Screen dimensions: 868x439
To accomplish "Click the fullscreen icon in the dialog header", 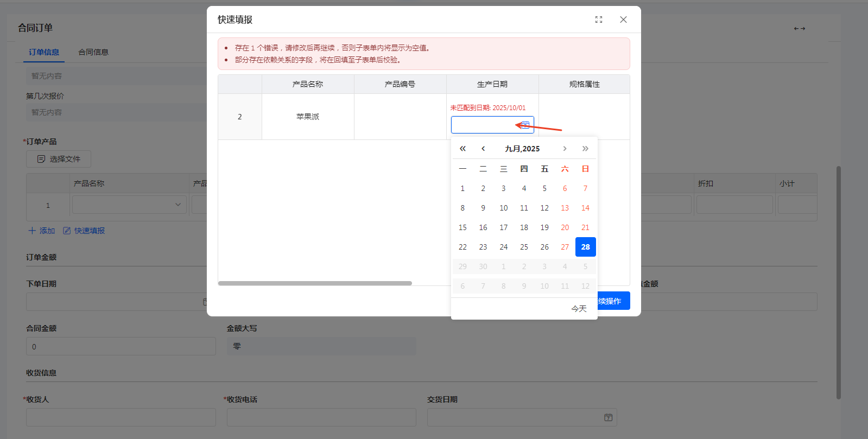I will click(599, 20).
